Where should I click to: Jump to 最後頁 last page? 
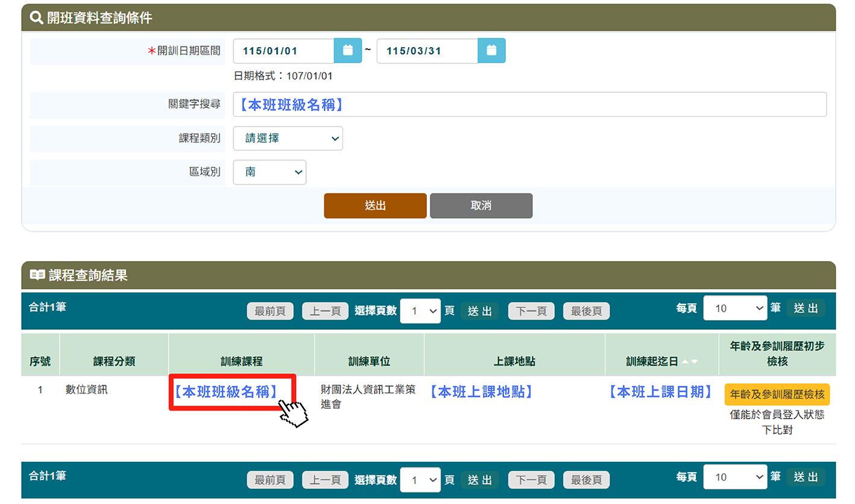click(586, 310)
